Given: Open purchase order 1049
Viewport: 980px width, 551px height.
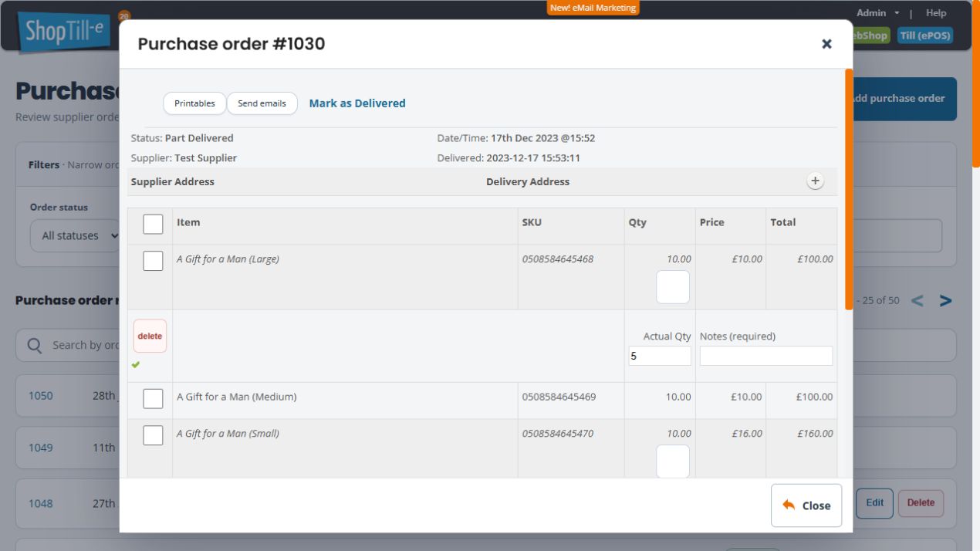Looking at the screenshot, I should coord(41,448).
